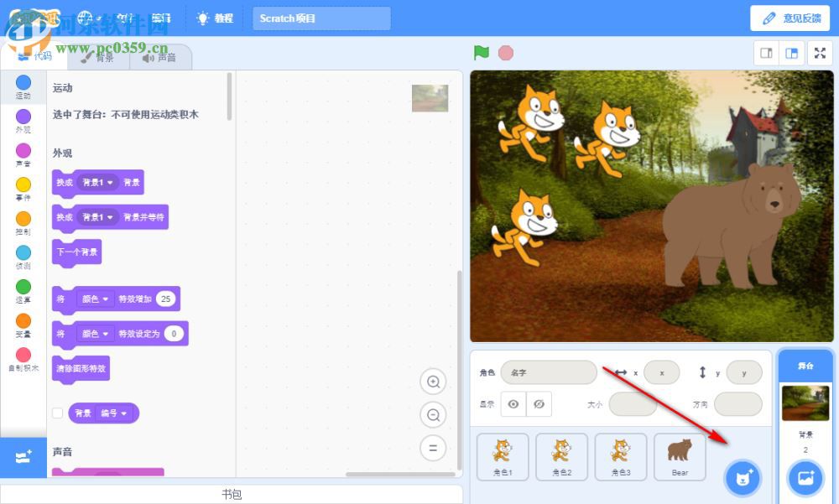Open the add new sprite cat button

pos(742,478)
